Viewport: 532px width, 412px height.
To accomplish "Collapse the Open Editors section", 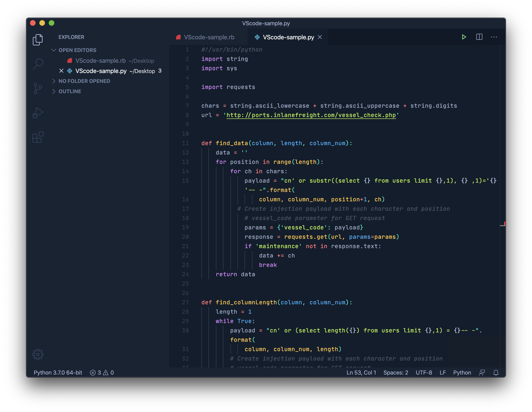I will pyautogui.click(x=54, y=50).
